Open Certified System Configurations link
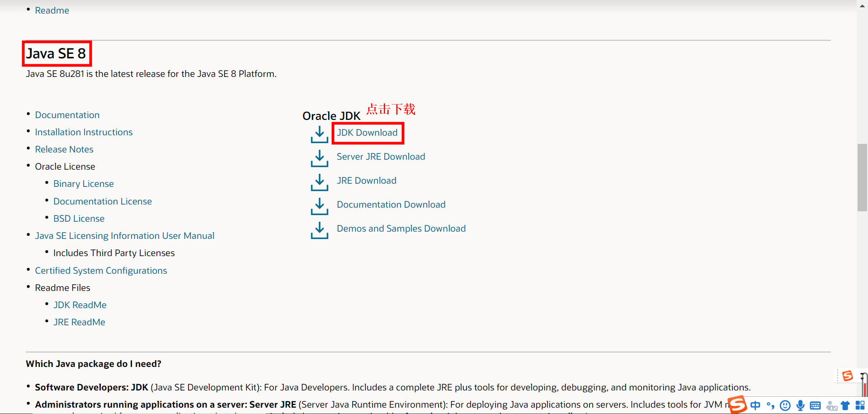Viewport: 868px width, 414px height. point(101,271)
